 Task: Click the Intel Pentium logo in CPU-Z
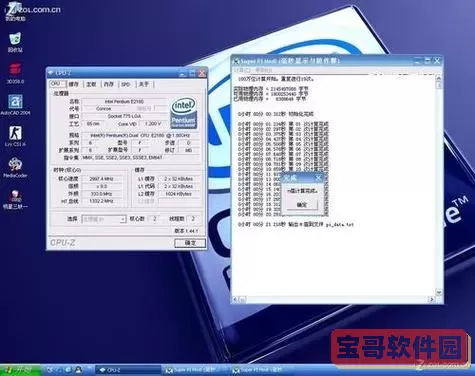pyautogui.click(x=183, y=114)
